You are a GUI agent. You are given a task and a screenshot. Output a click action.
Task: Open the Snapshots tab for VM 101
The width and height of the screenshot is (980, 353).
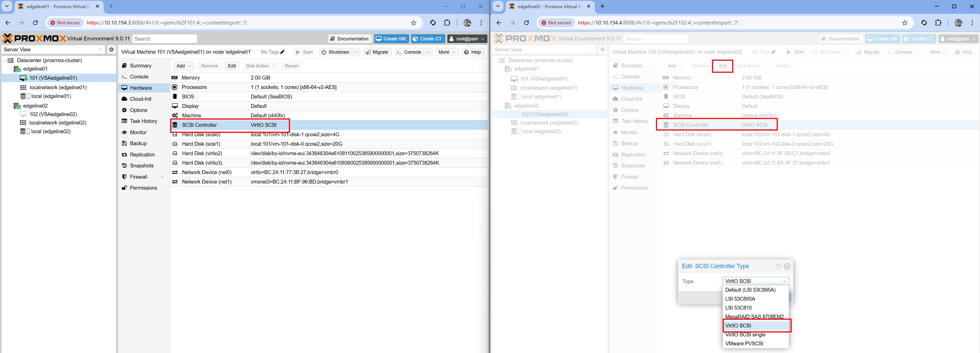coord(141,166)
